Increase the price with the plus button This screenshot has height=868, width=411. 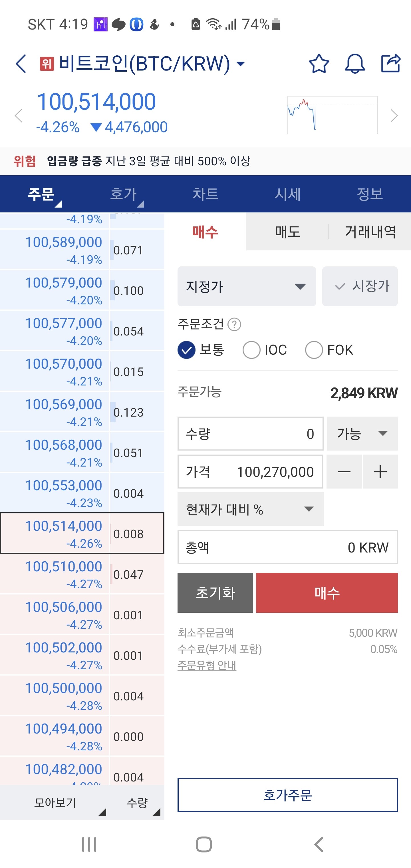pyautogui.click(x=380, y=471)
